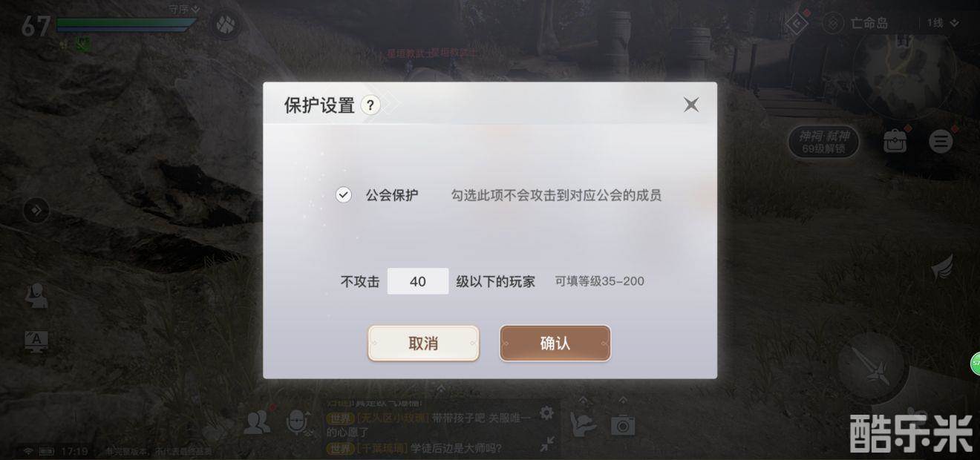Uncheck the 公会保护 guild protection checkbox
Screen dimensions: 980x460
pos(343,195)
